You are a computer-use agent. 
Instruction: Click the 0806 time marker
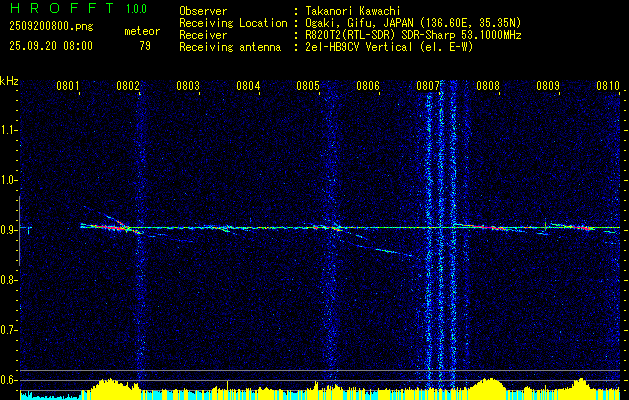pos(368,86)
